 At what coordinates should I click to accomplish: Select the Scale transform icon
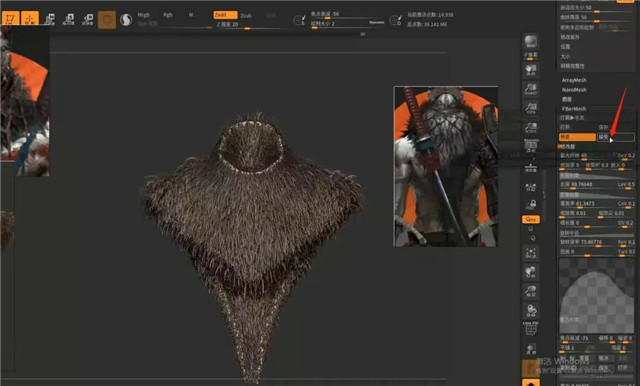click(69, 19)
